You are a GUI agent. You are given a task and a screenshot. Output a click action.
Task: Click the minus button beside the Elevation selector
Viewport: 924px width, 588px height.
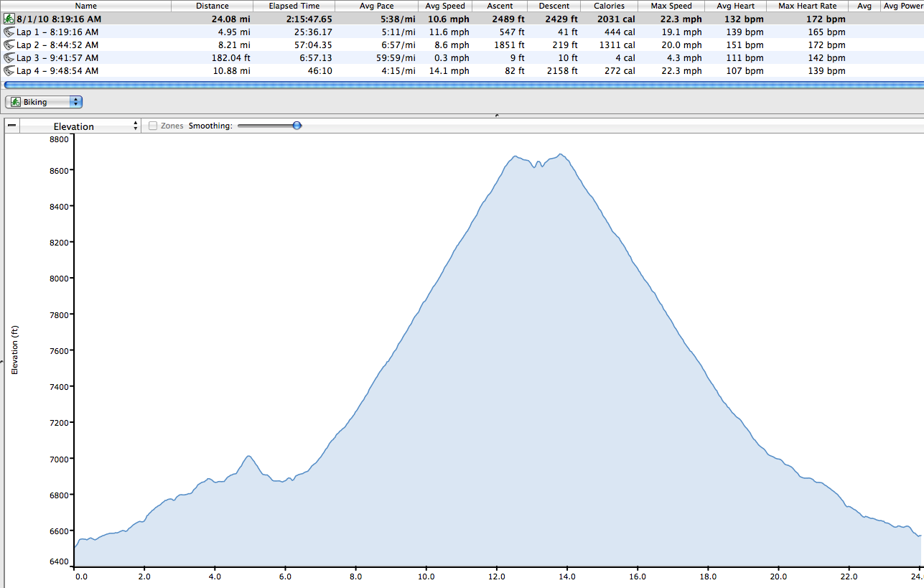12,126
